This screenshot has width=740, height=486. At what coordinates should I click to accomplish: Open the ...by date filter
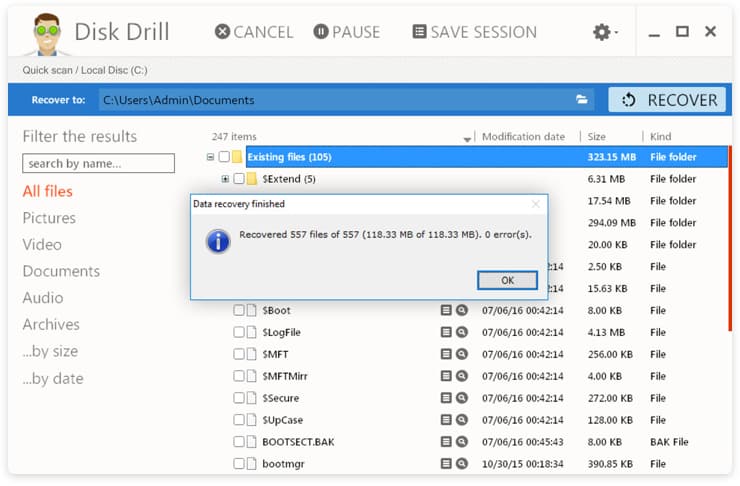[53, 378]
